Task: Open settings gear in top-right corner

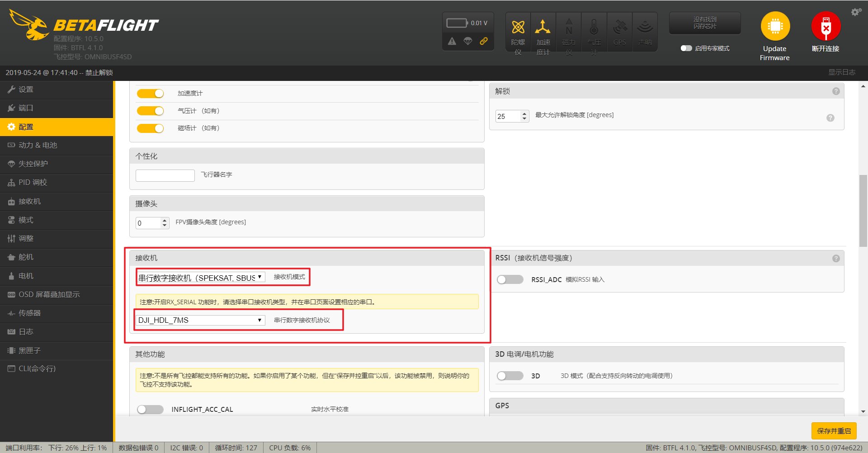Action: tap(856, 12)
